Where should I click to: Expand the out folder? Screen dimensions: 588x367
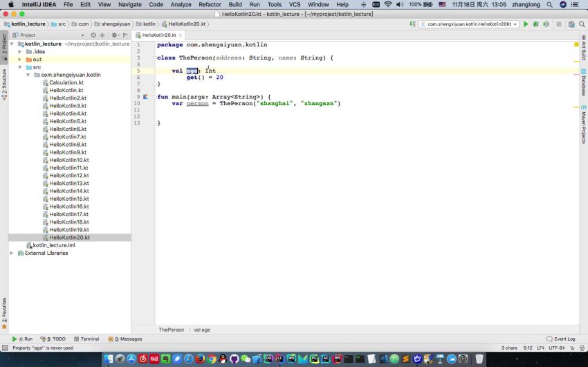(x=20, y=60)
